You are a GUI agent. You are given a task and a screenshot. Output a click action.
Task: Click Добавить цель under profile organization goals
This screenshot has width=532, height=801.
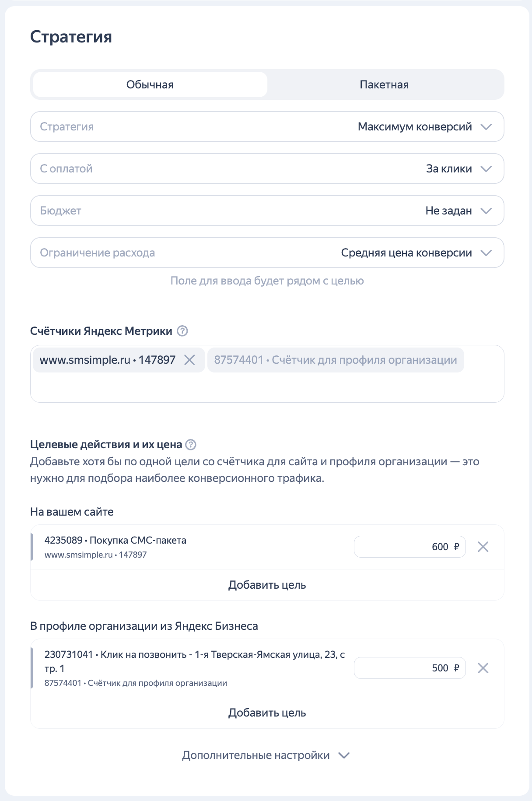[267, 713]
